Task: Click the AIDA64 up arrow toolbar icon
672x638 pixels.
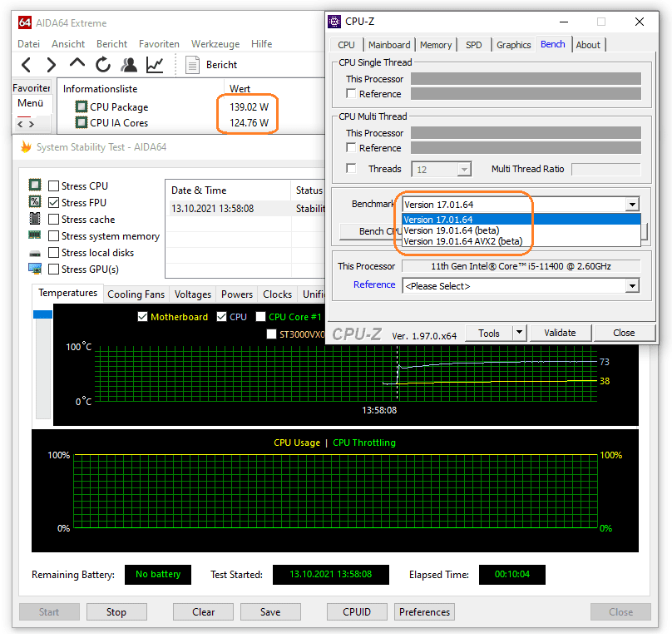Action: pos(77,63)
